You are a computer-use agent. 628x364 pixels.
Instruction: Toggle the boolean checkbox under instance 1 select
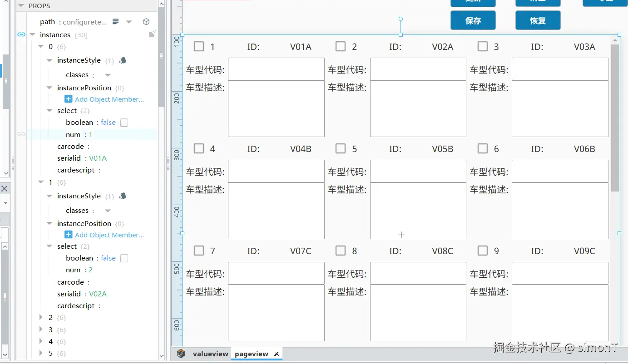click(x=124, y=258)
